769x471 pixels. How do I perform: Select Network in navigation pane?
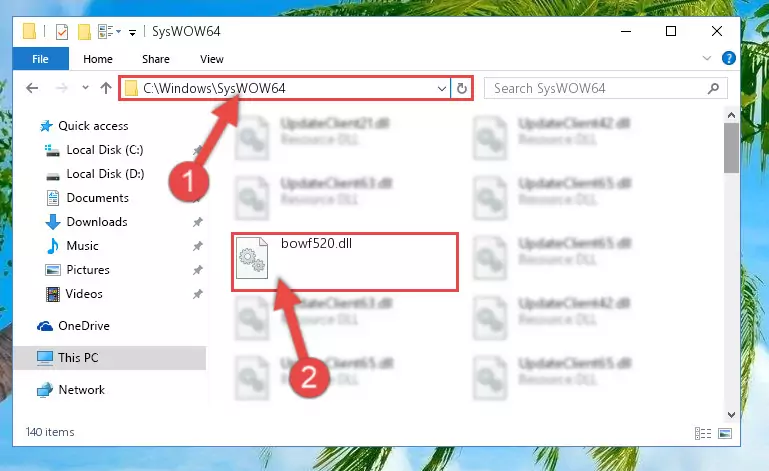pos(81,390)
